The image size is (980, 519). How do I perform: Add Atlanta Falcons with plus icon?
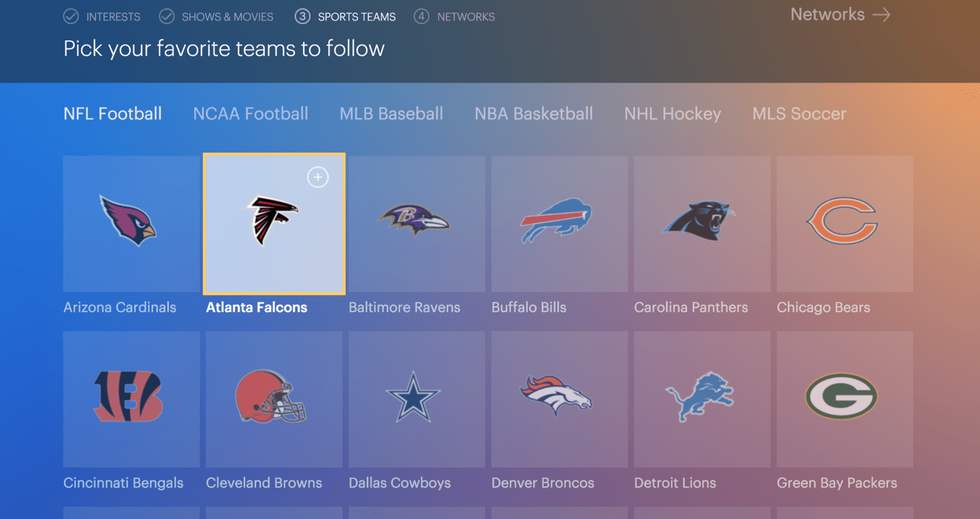317,177
